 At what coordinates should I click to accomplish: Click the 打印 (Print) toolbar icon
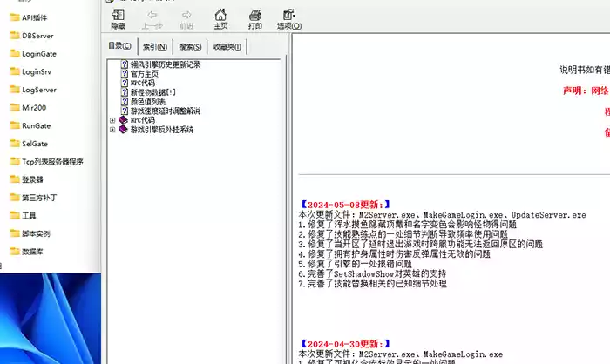coord(254,17)
